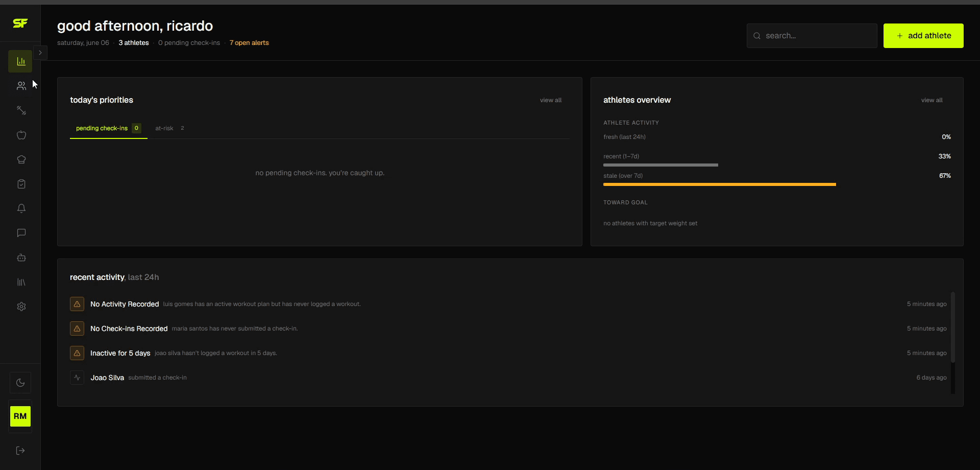Open the alerts bell icon
The height and width of the screenshot is (470, 980).
pos(21,208)
